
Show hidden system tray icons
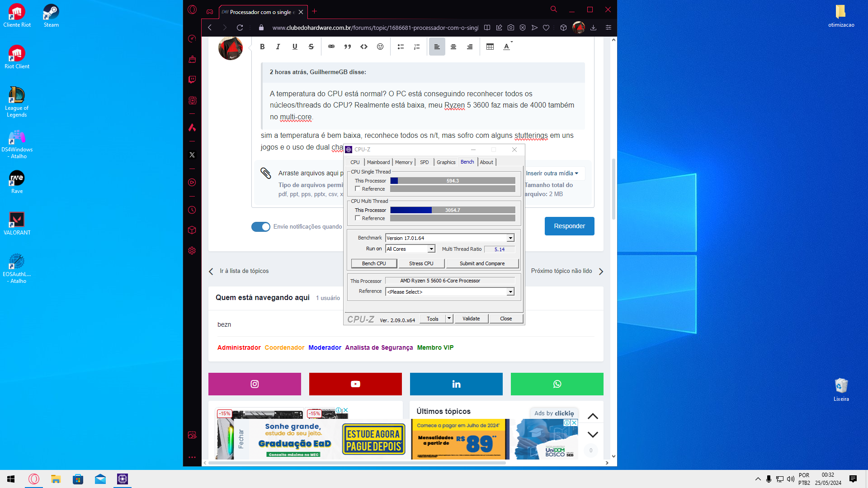click(x=758, y=479)
